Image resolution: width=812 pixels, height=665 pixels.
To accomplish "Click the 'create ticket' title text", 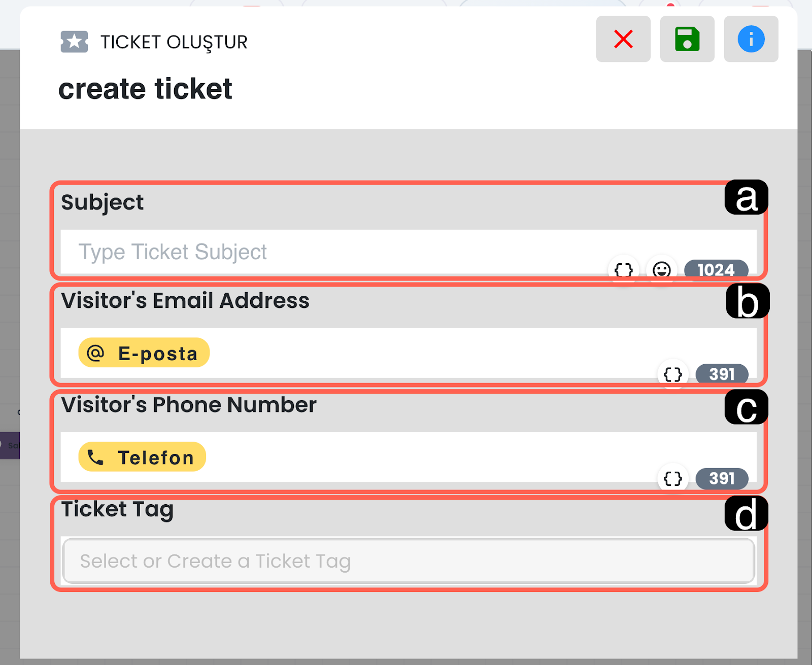I will click(145, 89).
